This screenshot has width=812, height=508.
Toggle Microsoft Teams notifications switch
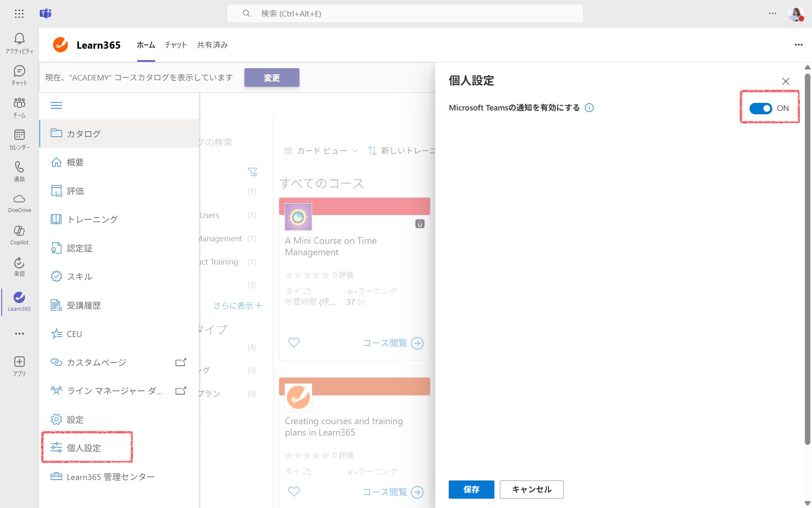click(760, 108)
